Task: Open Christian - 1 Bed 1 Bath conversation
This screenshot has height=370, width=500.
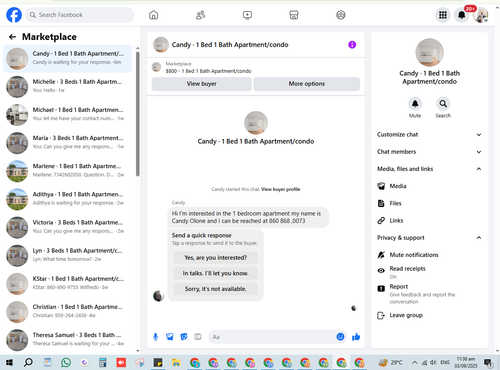Action: pyautogui.click(x=67, y=312)
